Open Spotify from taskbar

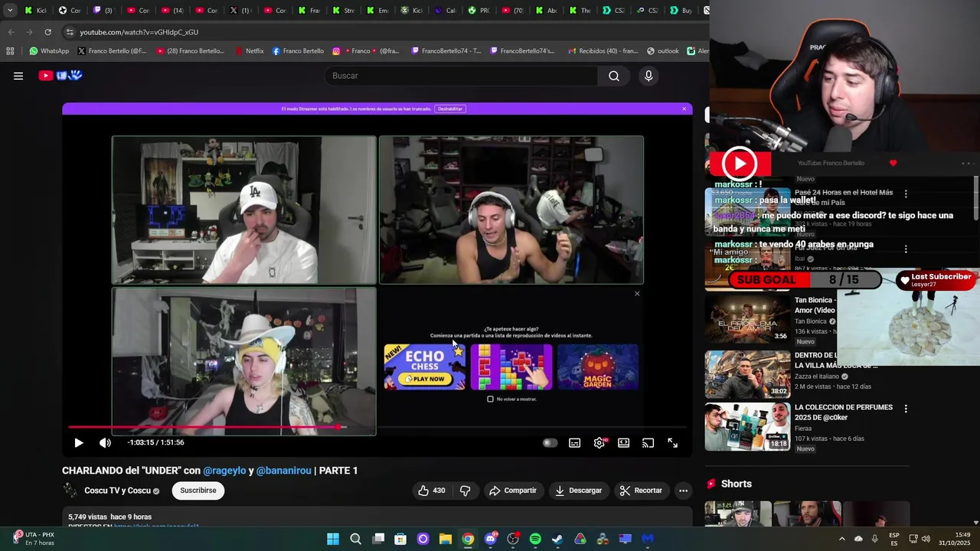535,539
